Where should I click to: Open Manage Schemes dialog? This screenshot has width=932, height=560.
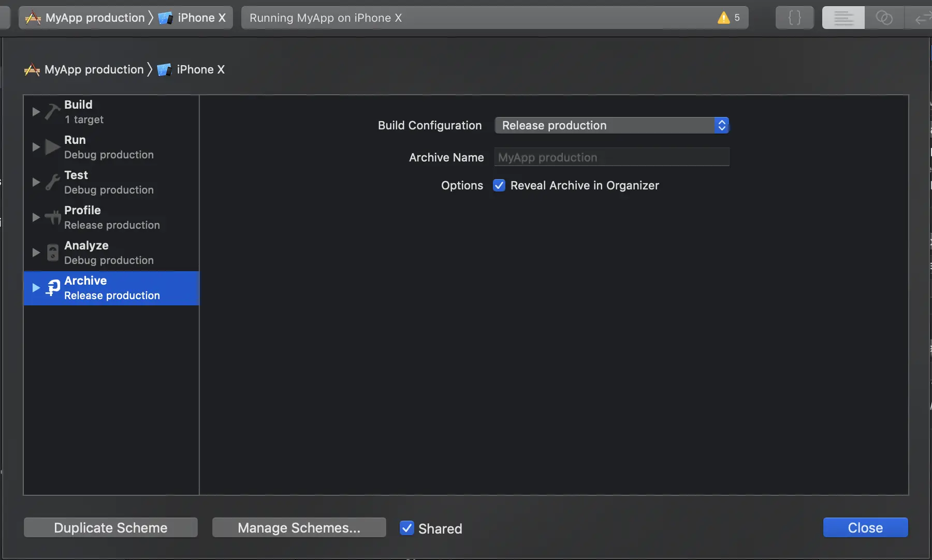click(x=299, y=528)
